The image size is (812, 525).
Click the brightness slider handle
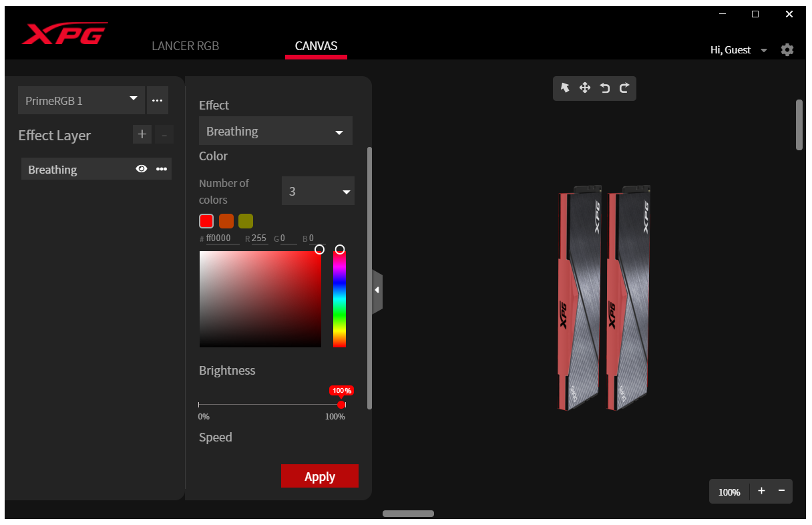point(341,405)
